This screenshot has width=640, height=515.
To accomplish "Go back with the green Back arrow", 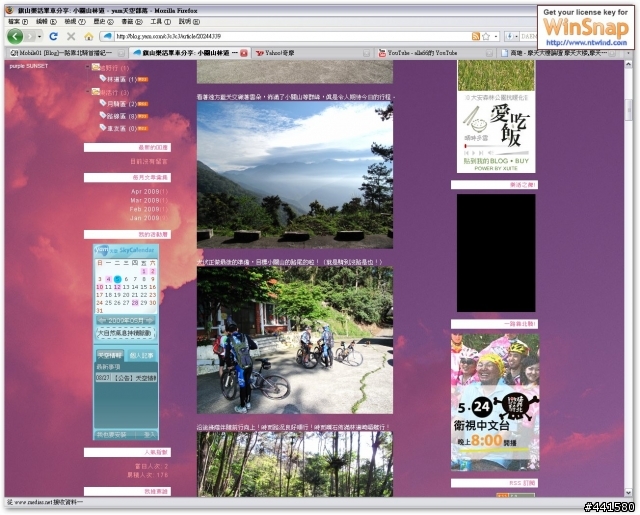I will click(x=15, y=36).
